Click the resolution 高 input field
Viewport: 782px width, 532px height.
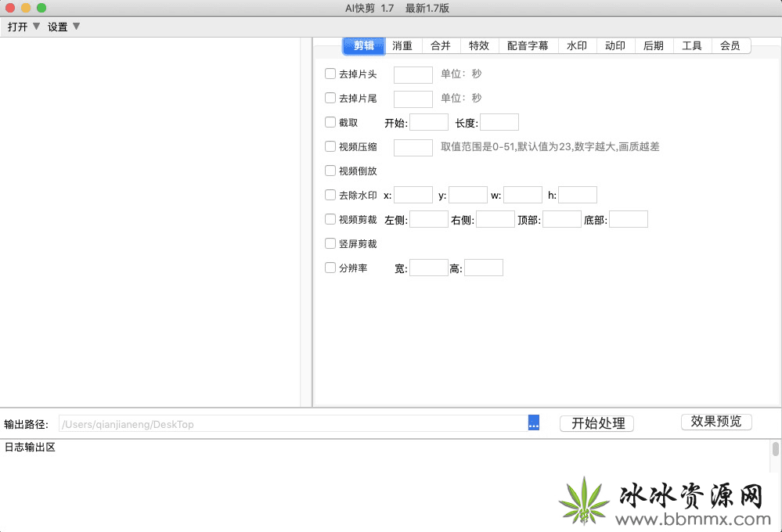tap(483, 268)
